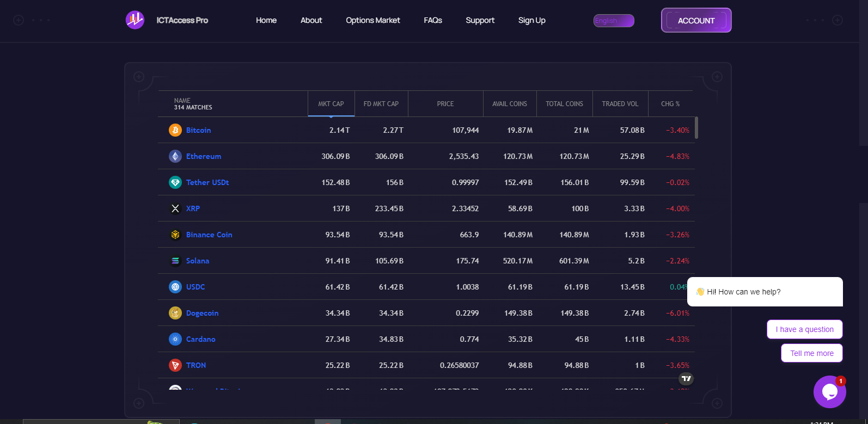
Task: Open the English language dropdown
Action: click(x=614, y=21)
